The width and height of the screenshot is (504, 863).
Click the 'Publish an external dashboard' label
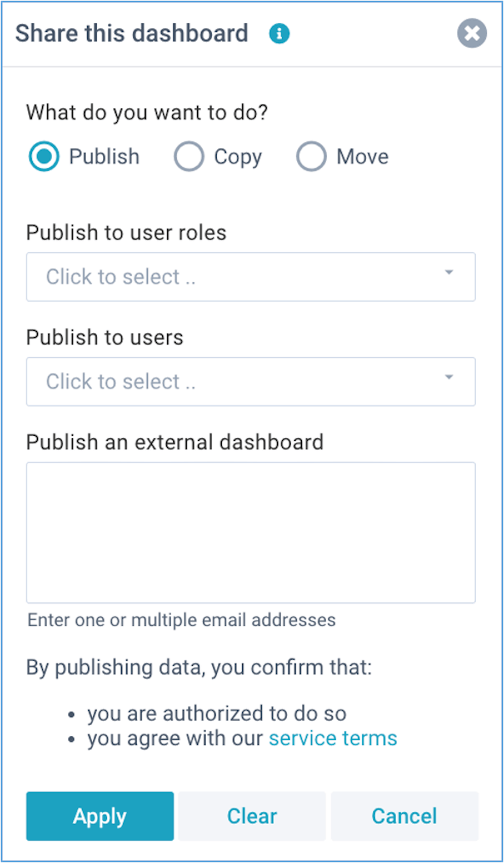coord(175,442)
